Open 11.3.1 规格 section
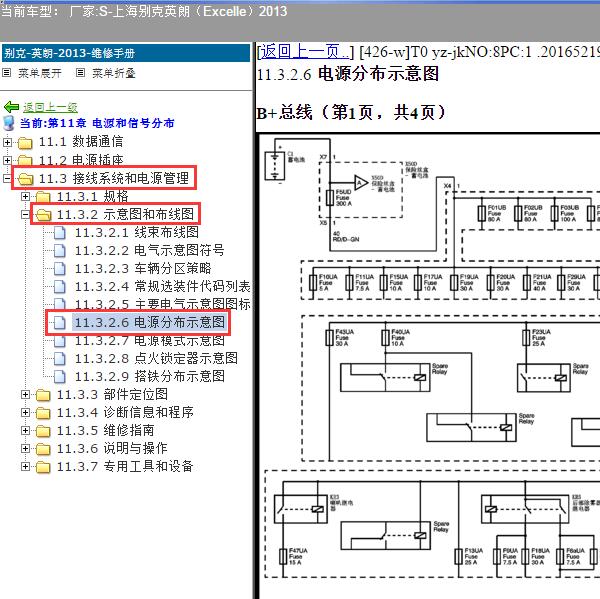The width and height of the screenshot is (600, 599). point(93,196)
